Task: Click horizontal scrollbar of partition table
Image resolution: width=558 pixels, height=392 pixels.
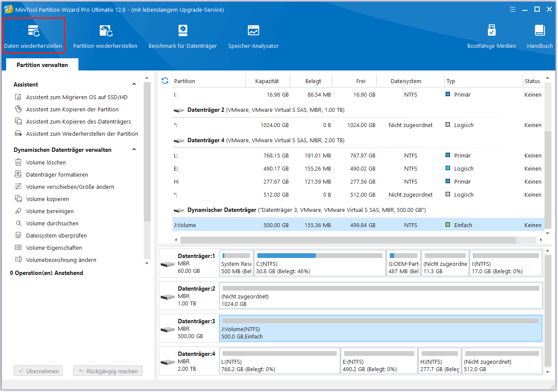Action: coord(348,240)
